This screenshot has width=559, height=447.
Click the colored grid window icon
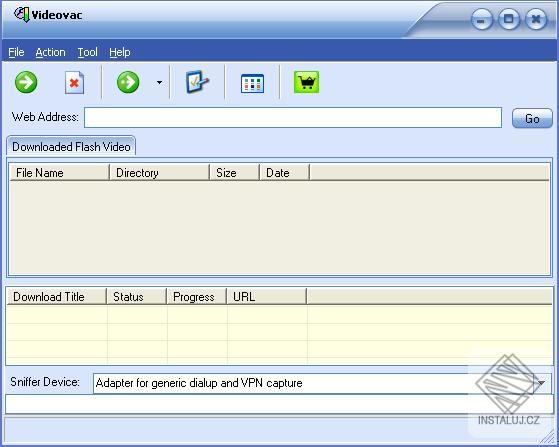point(252,83)
